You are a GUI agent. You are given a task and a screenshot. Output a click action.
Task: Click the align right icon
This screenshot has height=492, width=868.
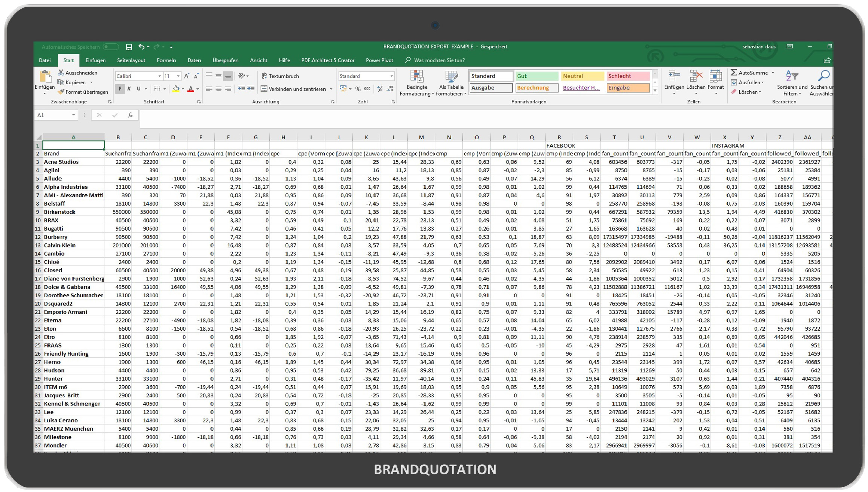pos(228,89)
